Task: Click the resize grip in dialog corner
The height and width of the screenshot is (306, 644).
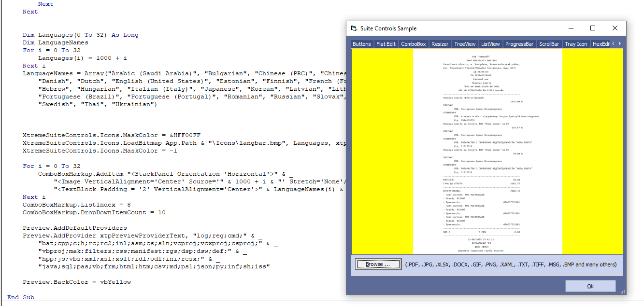Action: pos(623,292)
